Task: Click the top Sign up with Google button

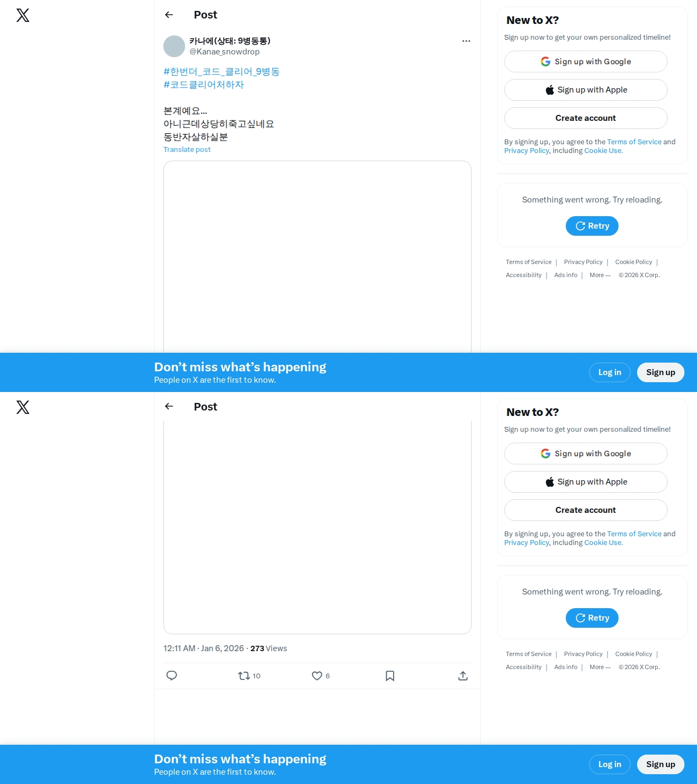Action: pos(586,62)
